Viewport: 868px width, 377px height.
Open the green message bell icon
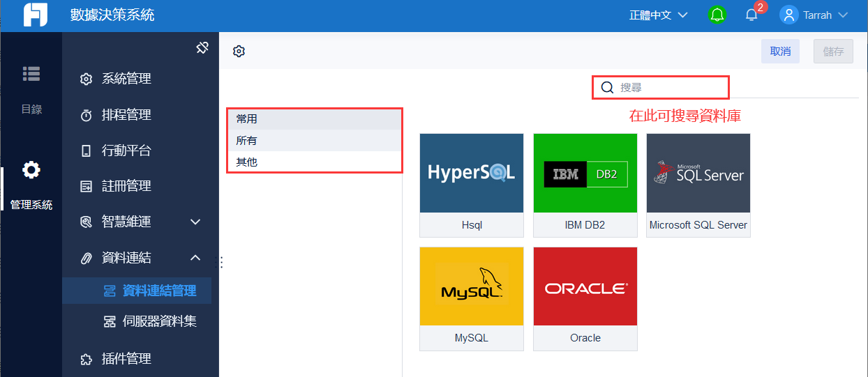717,15
